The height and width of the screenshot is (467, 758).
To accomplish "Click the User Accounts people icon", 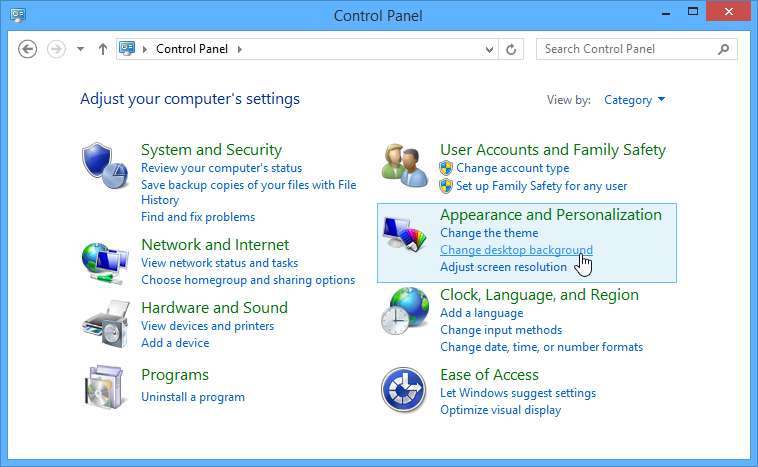I will [x=405, y=164].
